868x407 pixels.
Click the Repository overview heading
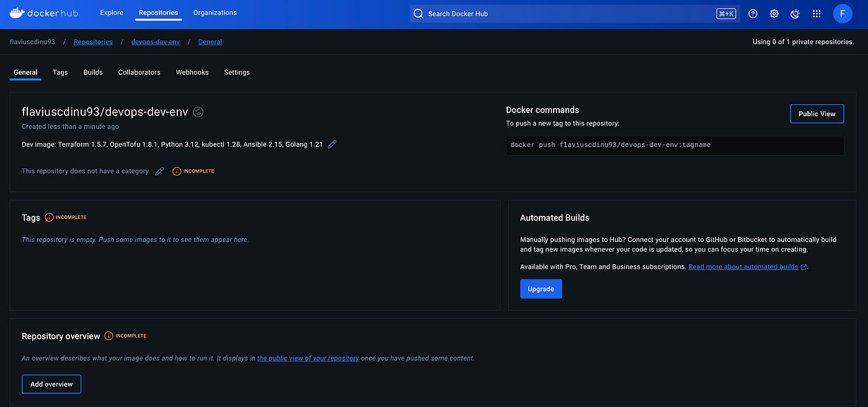pyautogui.click(x=61, y=336)
